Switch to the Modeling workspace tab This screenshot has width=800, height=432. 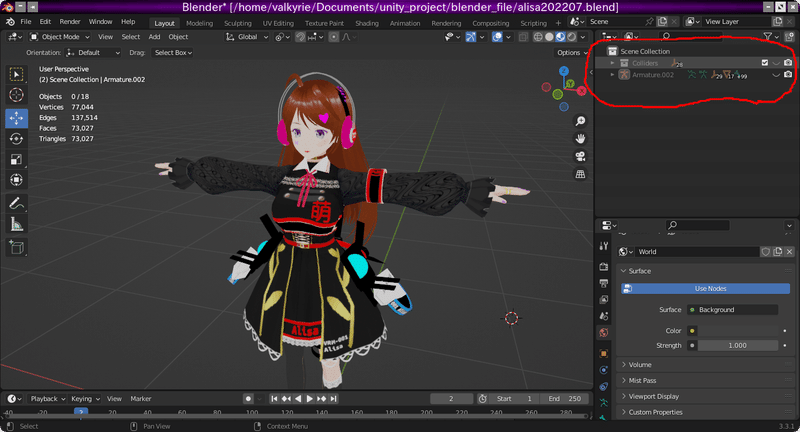tap(199, 23)
